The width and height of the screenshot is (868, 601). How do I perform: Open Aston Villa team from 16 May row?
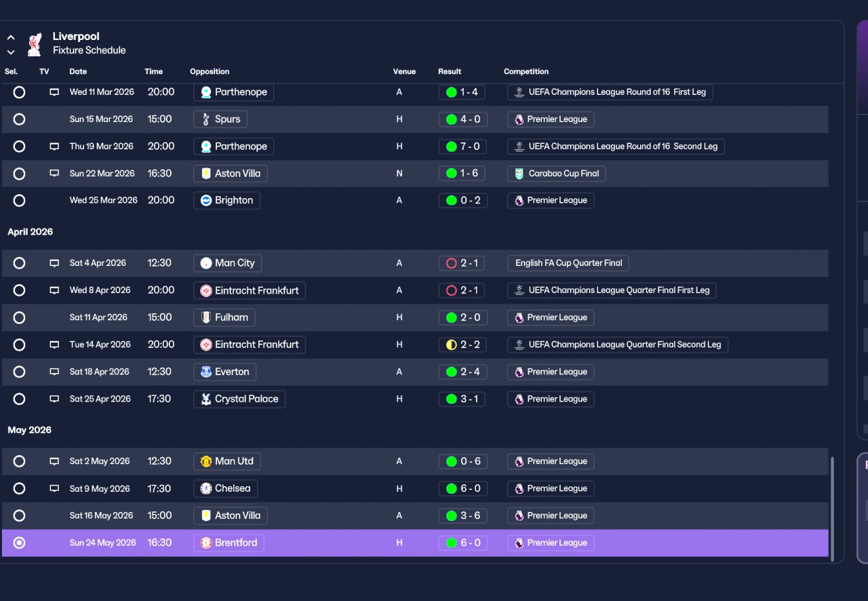(231, 516)
